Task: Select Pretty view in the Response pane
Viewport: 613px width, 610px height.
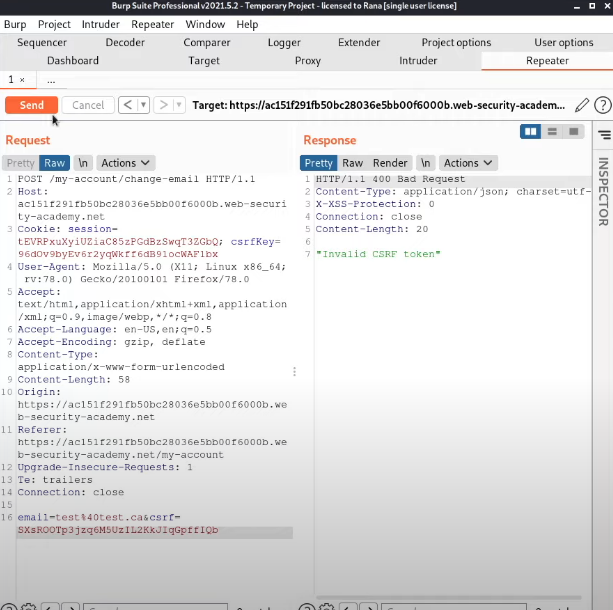Action: click(x=319, y=163)
